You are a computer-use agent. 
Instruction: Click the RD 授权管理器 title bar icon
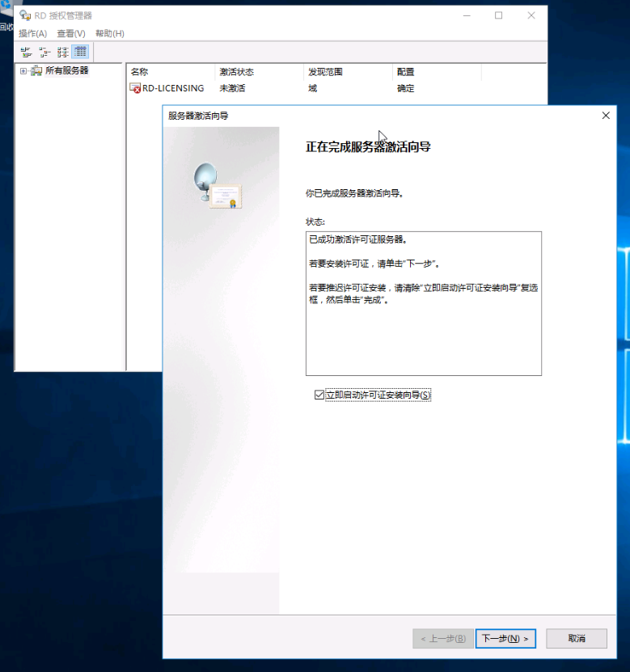pos(25,15)
